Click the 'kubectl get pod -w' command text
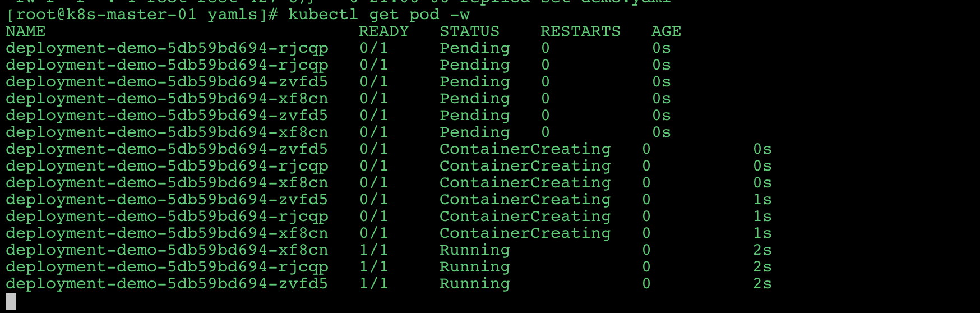Image resolution: width=980 pixels, height=313 pixels. click(x=379, y=15)
